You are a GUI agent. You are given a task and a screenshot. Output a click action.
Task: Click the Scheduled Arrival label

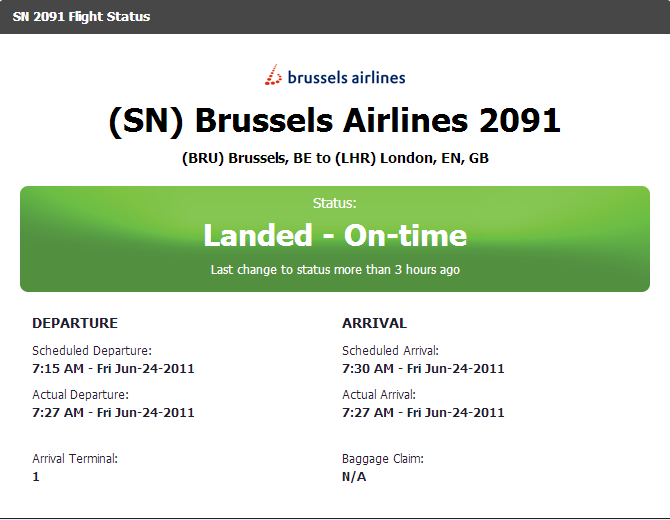point(390,351)
